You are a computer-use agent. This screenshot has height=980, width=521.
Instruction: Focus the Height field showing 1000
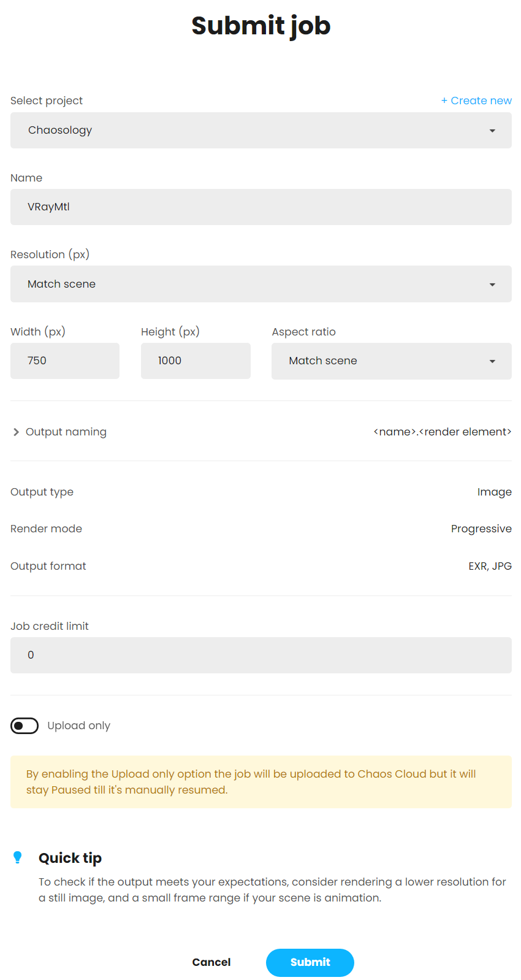tap(195, 361)
